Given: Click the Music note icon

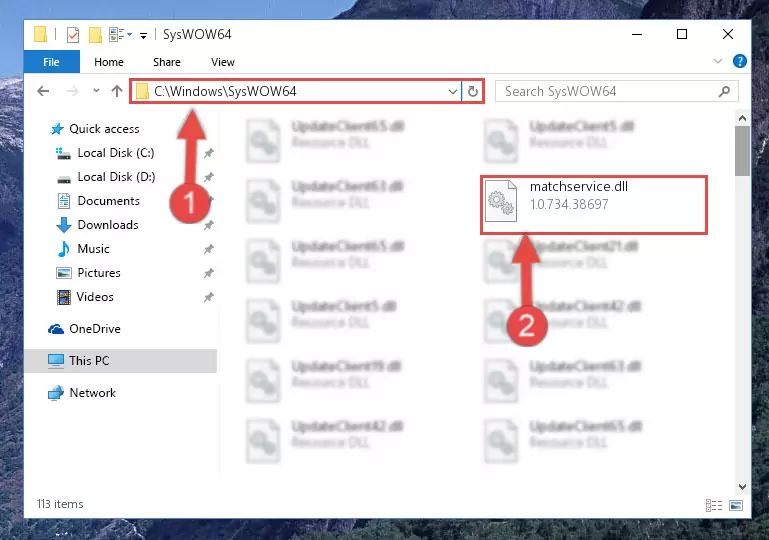Looking at the screenshot, I should point(63,249).
